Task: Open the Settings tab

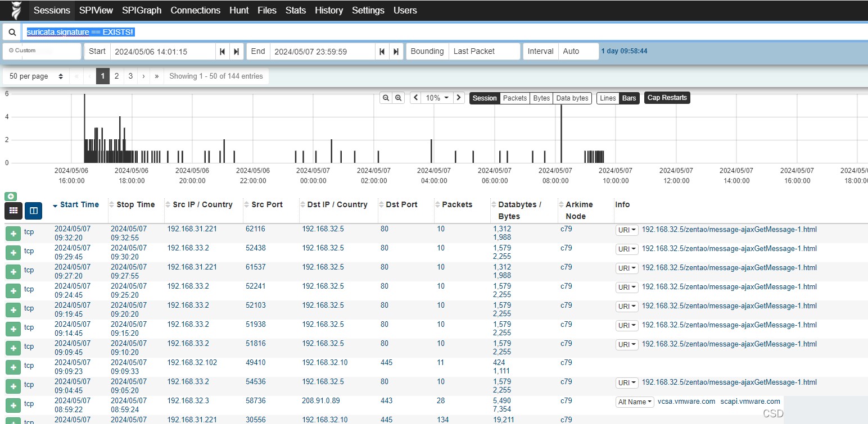Action: coord(368,10)
